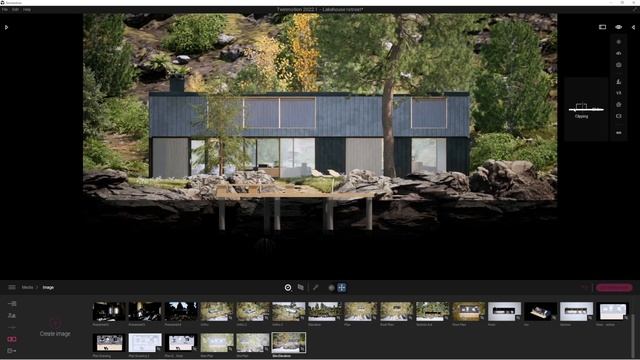Select the black-background isometric model thumbnail
This screenshot has height=360, width=640.
point(540,311)
